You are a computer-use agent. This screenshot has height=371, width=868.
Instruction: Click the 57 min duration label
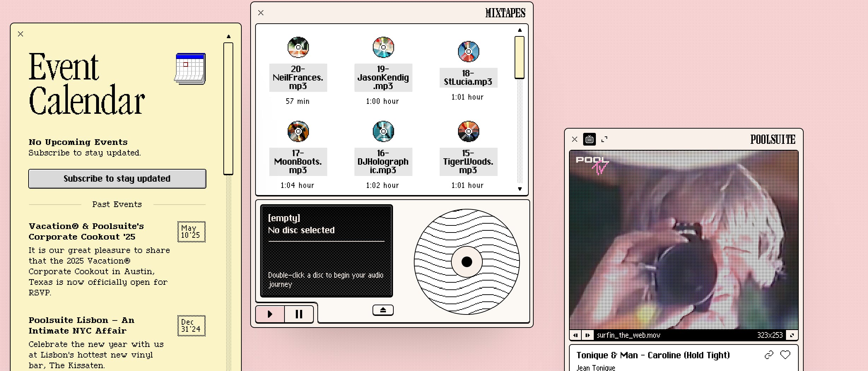[298, 101]
